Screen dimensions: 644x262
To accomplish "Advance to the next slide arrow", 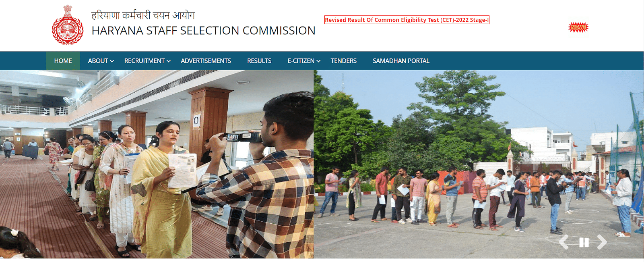I will click(602, 242).
